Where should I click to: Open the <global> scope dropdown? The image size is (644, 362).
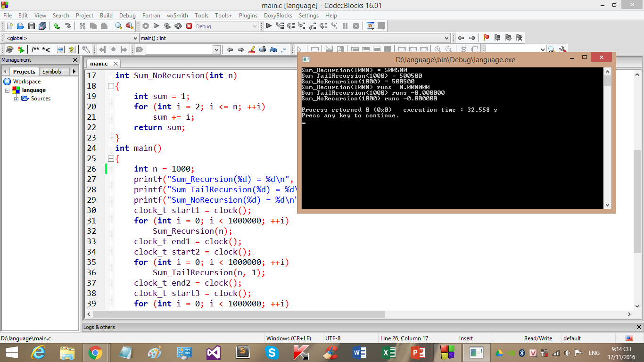click(135, 38)
